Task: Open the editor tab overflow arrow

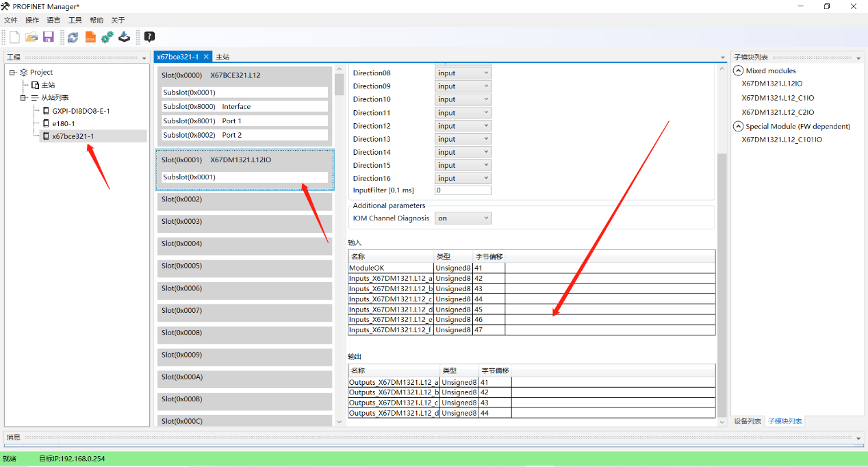Action: 723,58
